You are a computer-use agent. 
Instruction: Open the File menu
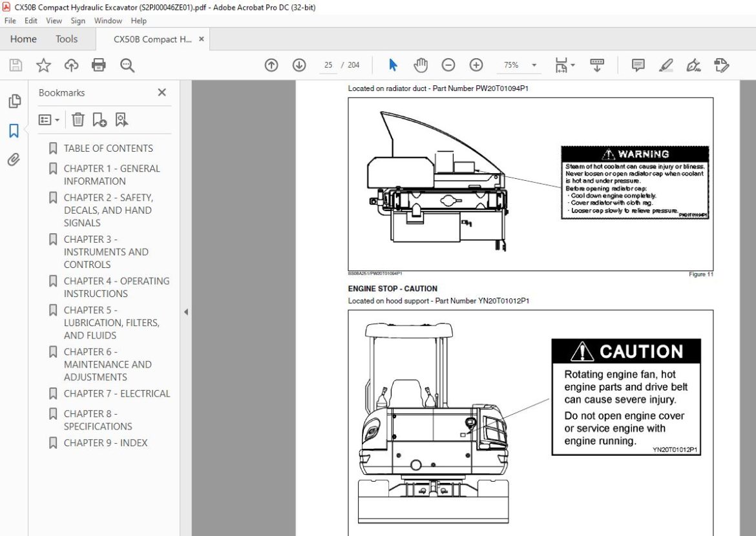point(10,21)
